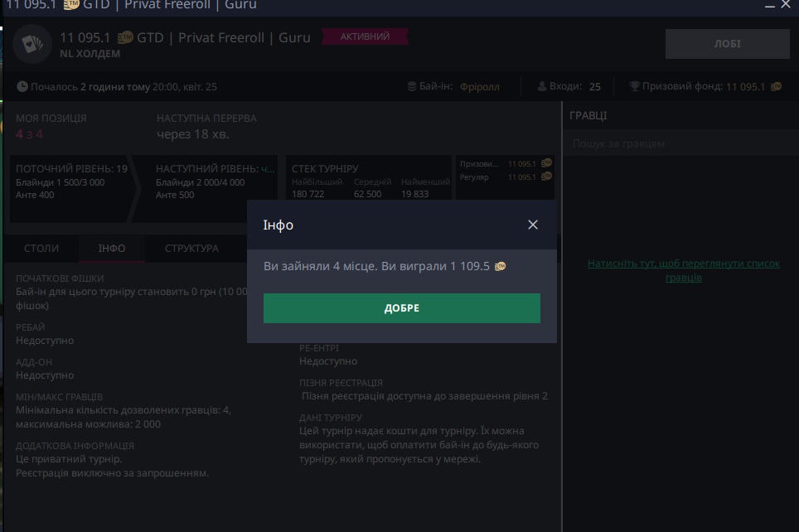799x532 pixels.
Task: Open the lobby via the ЛОБІ button
Action: [x=727, y=44]
